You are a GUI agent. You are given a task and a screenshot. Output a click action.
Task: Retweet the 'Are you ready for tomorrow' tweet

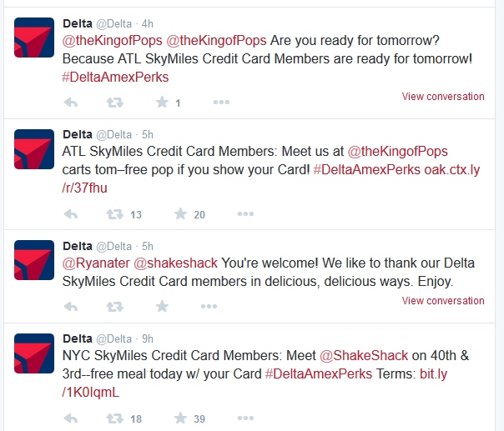pyautogui.click(x=115, y=102)
